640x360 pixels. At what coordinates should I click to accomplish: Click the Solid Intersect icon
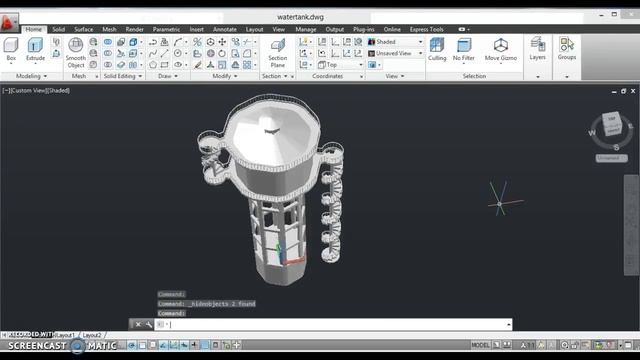(108, 65)
